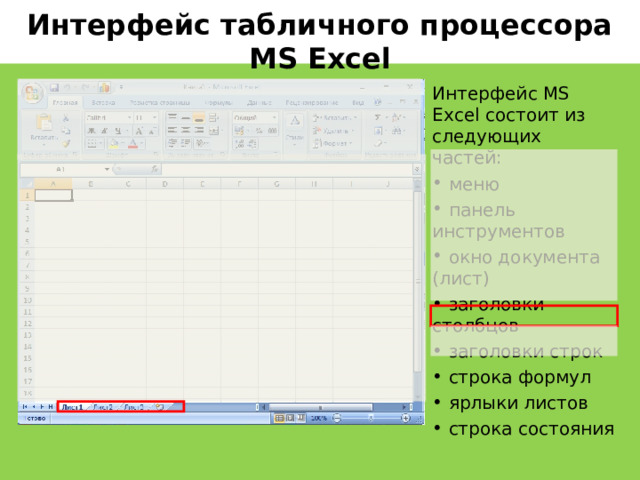640x480 pixels.
Task: Switch to the Главная ribbon tab
Action: tap(65, 102)
